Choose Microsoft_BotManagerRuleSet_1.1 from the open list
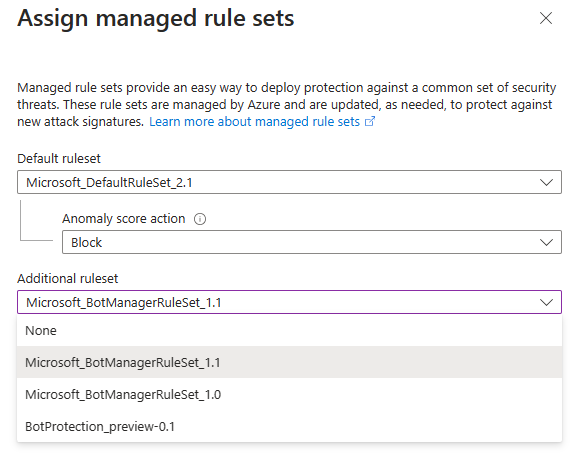Image resolution: width=574 pixels, height=463 pixels. [289, 362]
